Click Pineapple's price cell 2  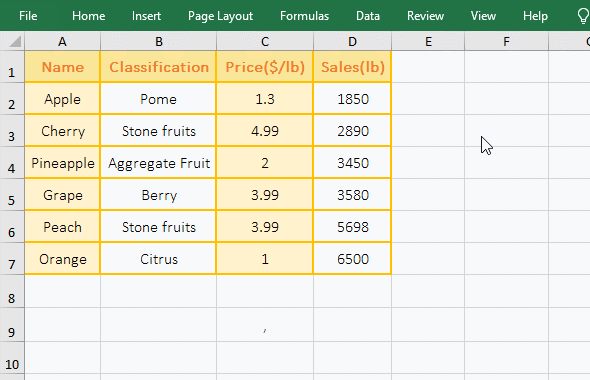point(265,163)
